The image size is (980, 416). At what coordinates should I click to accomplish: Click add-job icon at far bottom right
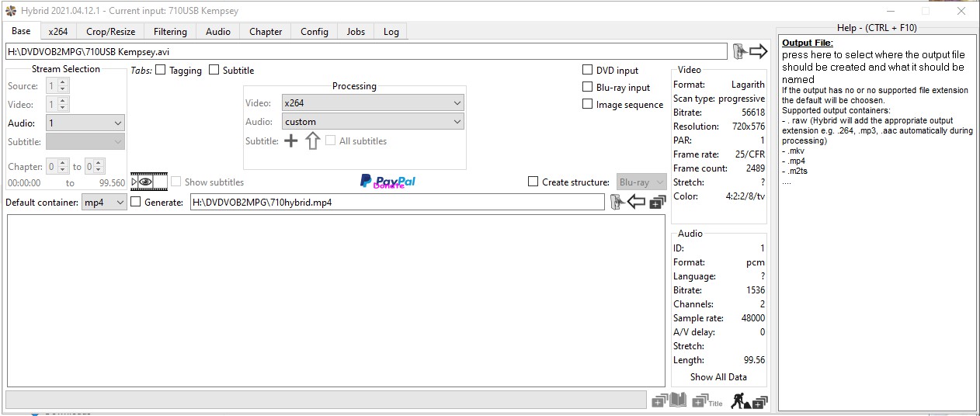coord(759,401)
